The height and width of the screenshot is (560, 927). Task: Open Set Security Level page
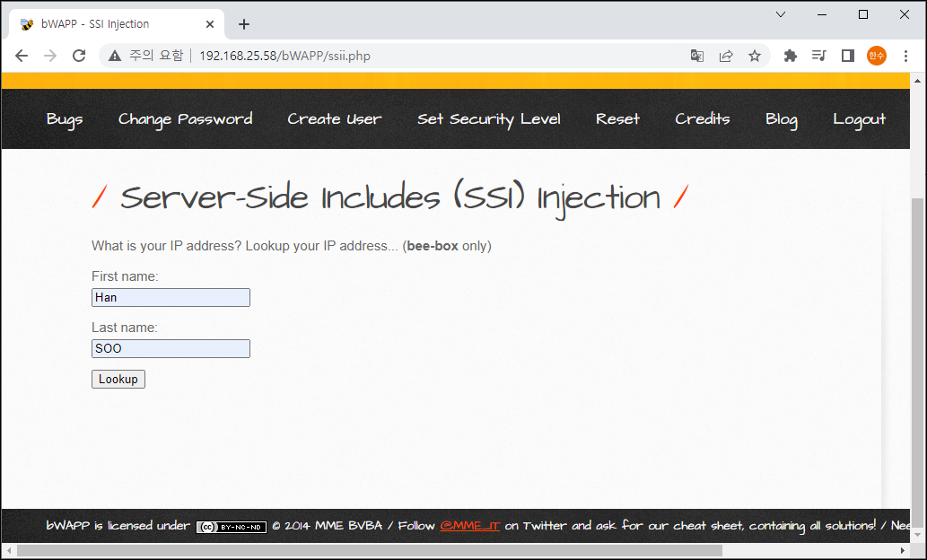click(x=489, y=119)
